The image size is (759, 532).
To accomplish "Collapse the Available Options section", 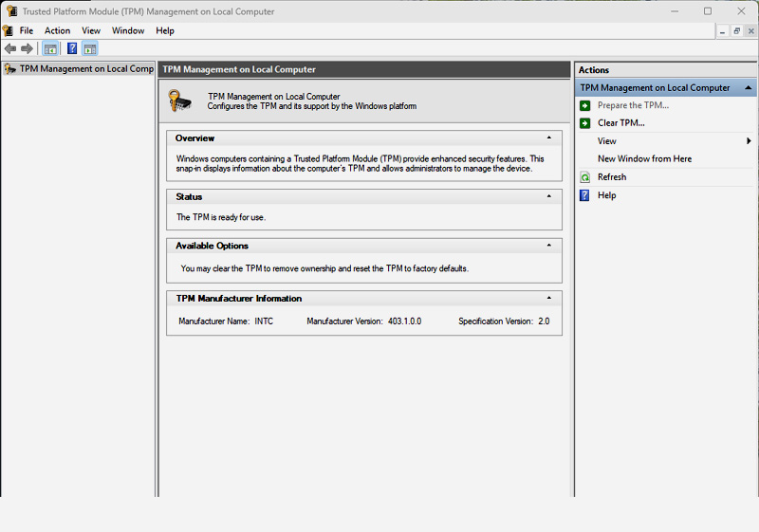I will [549, 246].
